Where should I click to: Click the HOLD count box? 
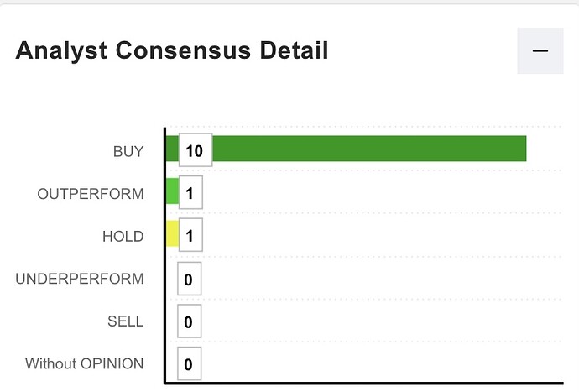coord(190,237)
